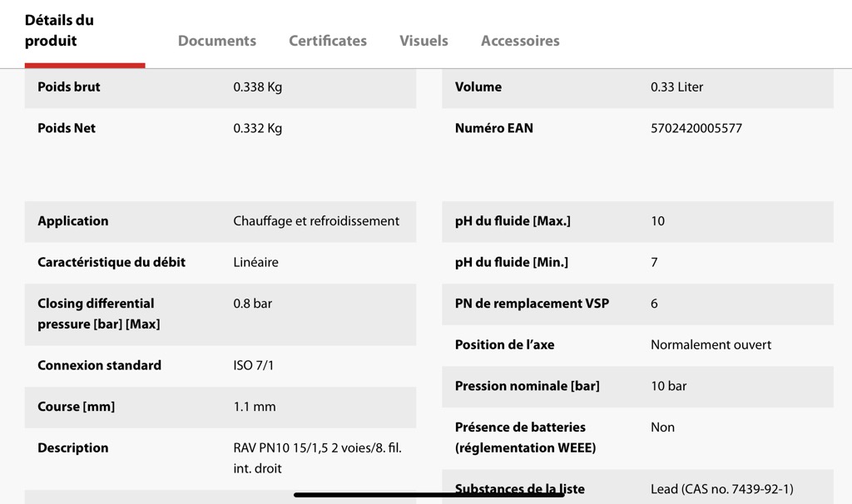The height and width of the screenshot is (504, 852).
Task: Click the Poids brut value 0.338 Kg
Action: (257, 86)
